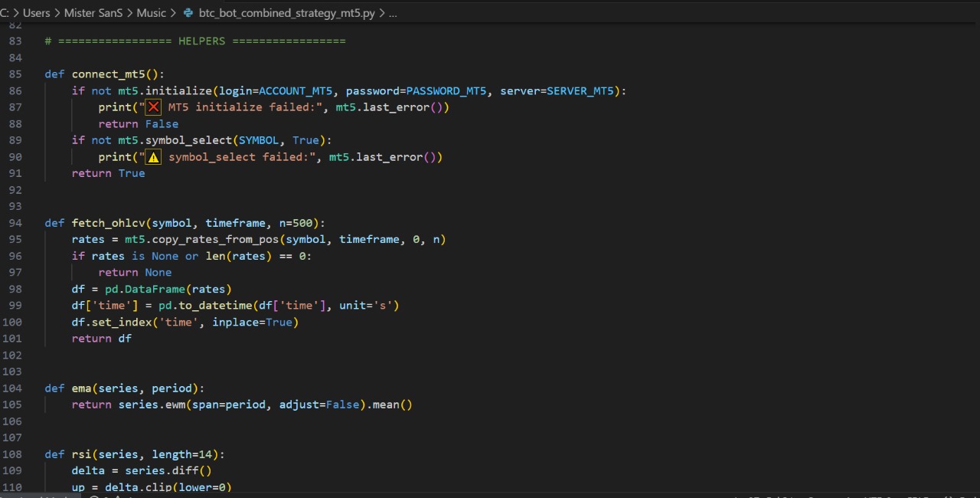Click 'return False' on line 88
Viewport: 980px width, 498px height.
tap(139, 124)
